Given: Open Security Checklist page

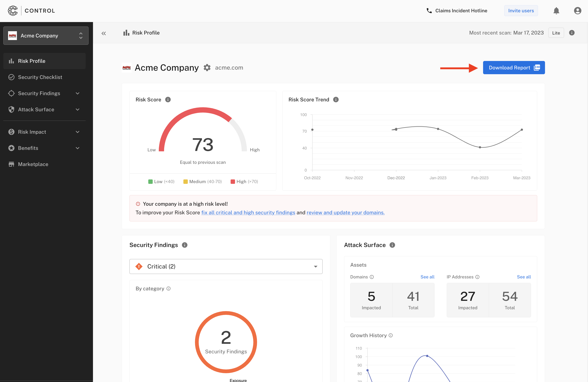Looking at the screenshot, I should coord(44,77).
